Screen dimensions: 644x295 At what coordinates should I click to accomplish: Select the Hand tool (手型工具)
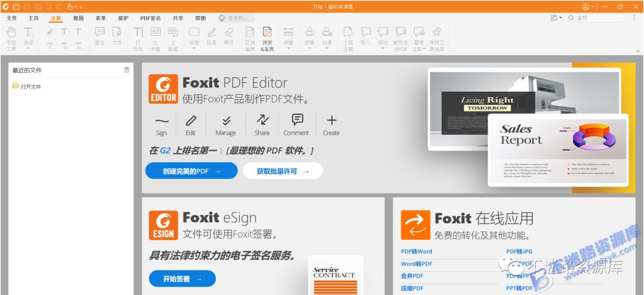[x=11, y=39]
